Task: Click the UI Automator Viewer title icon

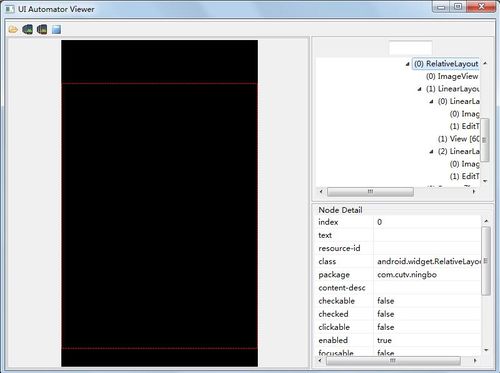Action: click(x=10, y=9)
